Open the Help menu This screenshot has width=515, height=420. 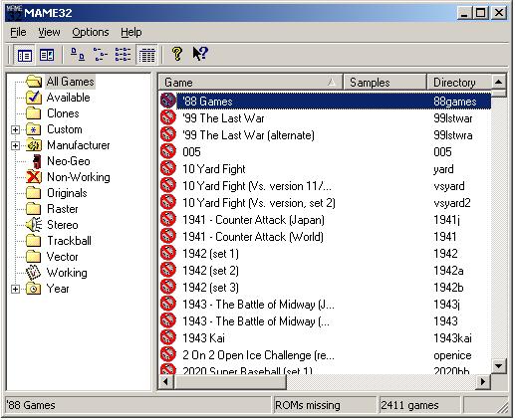[x=131, y=32]
